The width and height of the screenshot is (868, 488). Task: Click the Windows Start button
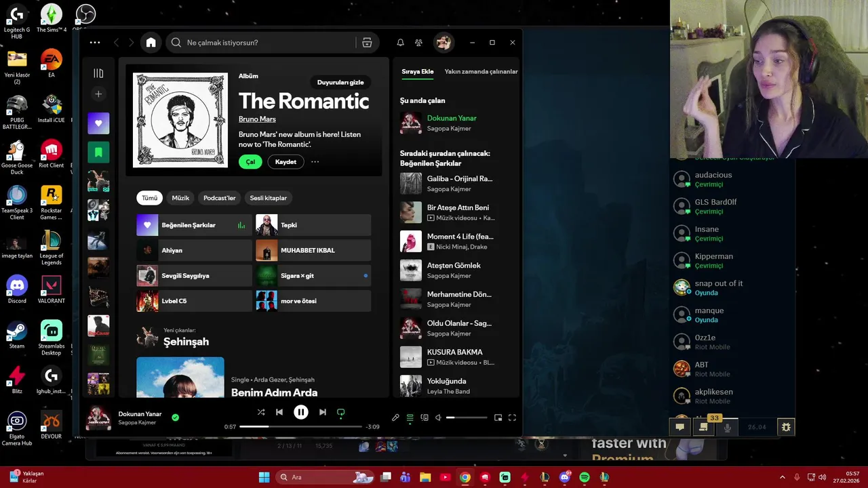(264, 477)
